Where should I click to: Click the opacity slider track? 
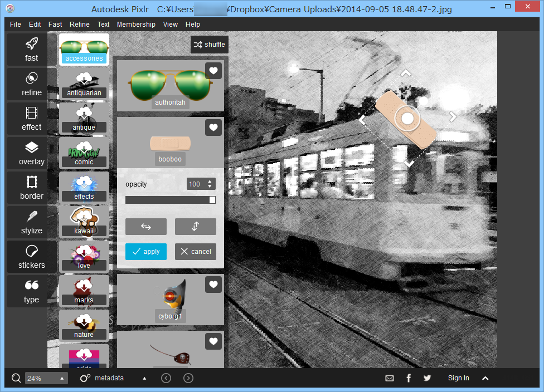[x=171, y=200]
